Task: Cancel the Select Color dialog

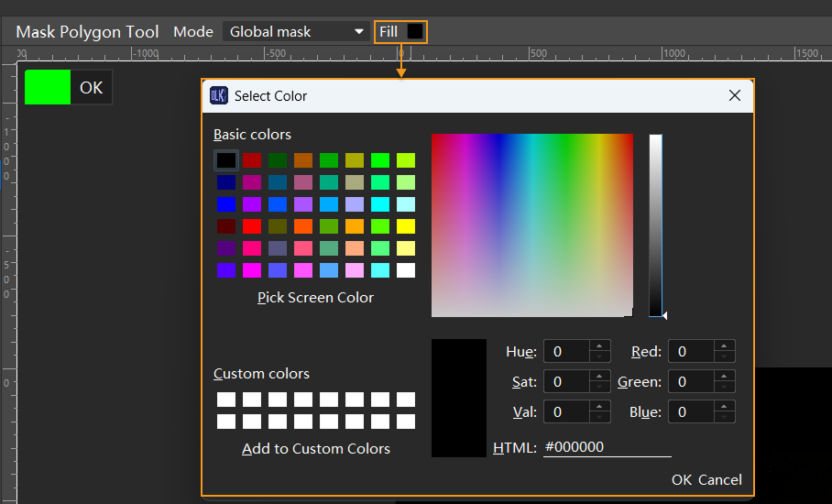Action: coord(720,480)
